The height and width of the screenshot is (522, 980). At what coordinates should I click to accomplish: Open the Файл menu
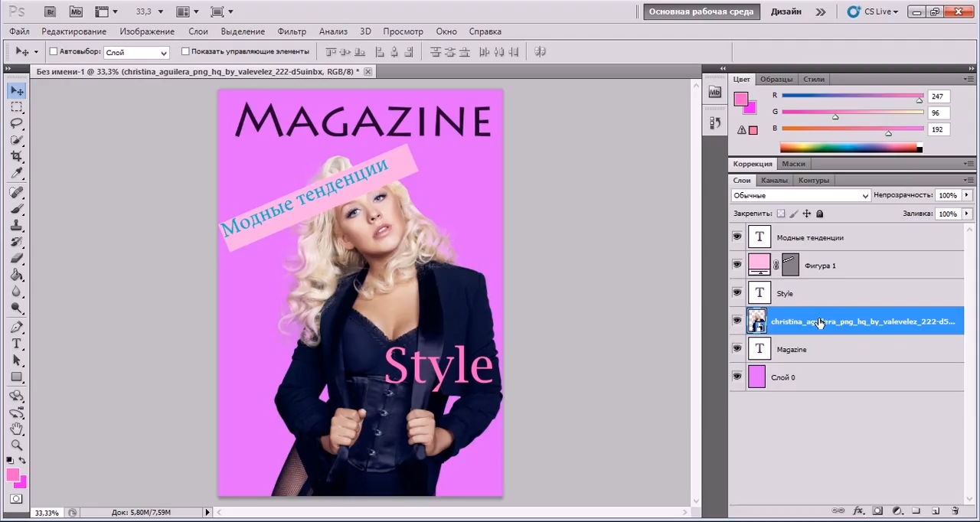[x=20, y=31]
